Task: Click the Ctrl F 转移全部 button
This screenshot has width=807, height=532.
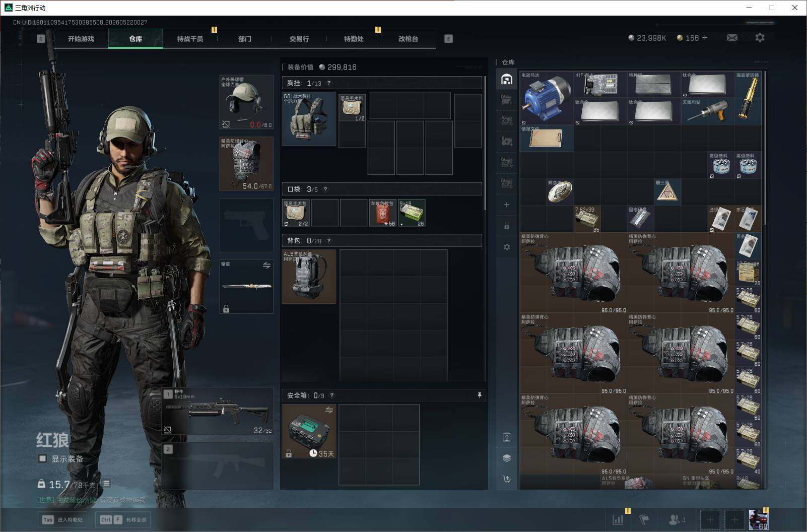Action: 123,520
